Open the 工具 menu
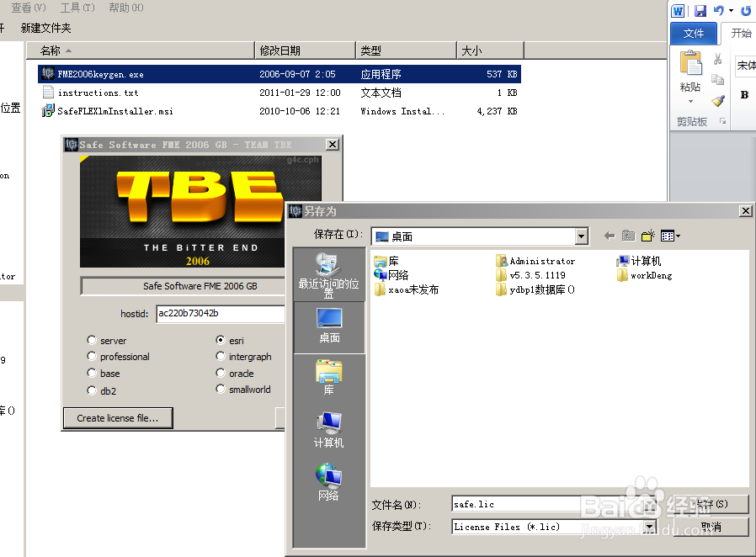Screen dimensions: 756x557 pos(76,8)
